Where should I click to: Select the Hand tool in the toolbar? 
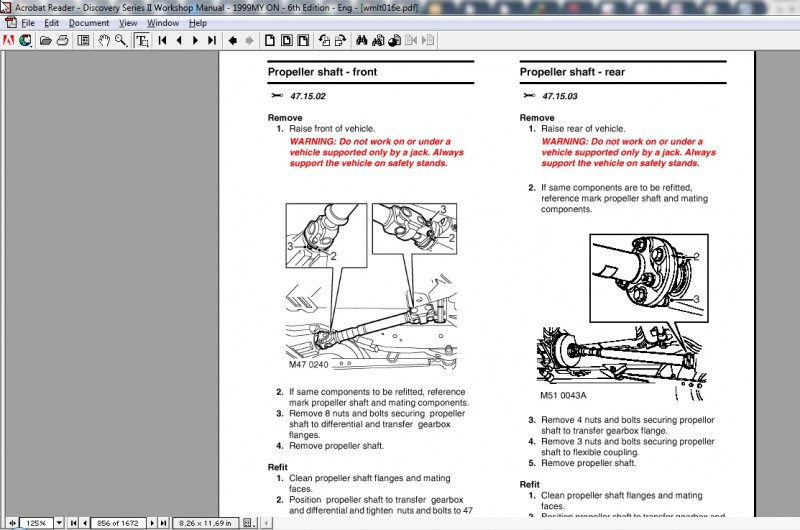103,41
